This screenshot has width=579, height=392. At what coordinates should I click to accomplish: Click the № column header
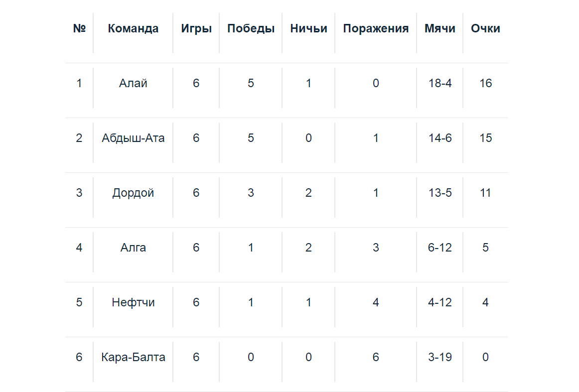pyautogui.click(x=79, y=29)
